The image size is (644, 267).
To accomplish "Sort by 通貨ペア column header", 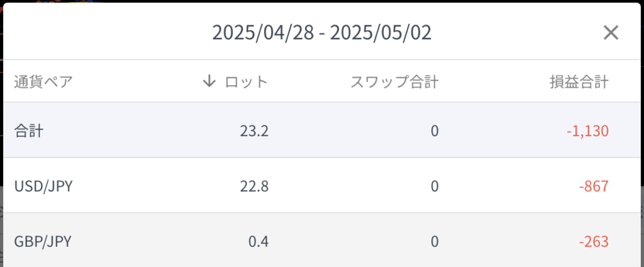I will (x=43, y=82).
